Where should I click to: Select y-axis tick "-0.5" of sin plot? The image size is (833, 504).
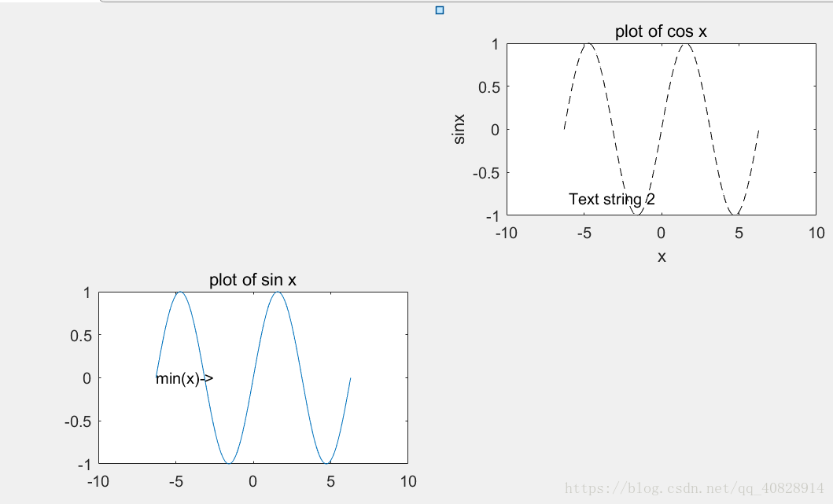[x=78, y=421]
